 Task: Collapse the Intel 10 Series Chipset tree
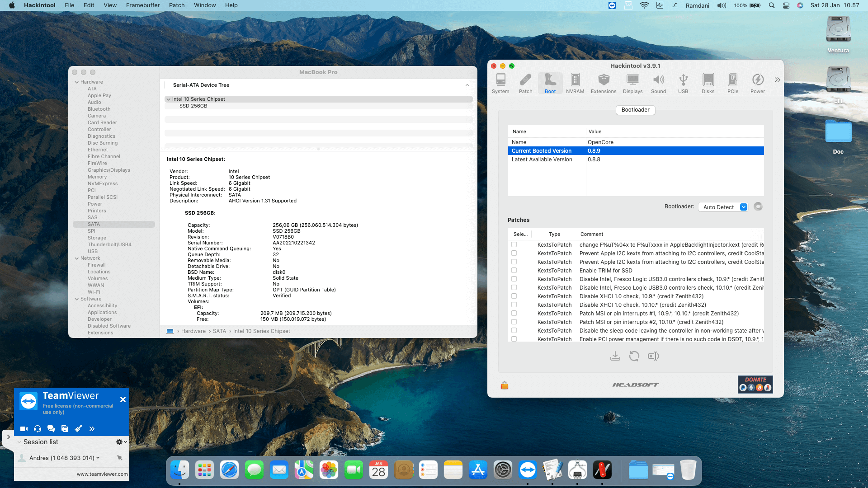point(169,99)
